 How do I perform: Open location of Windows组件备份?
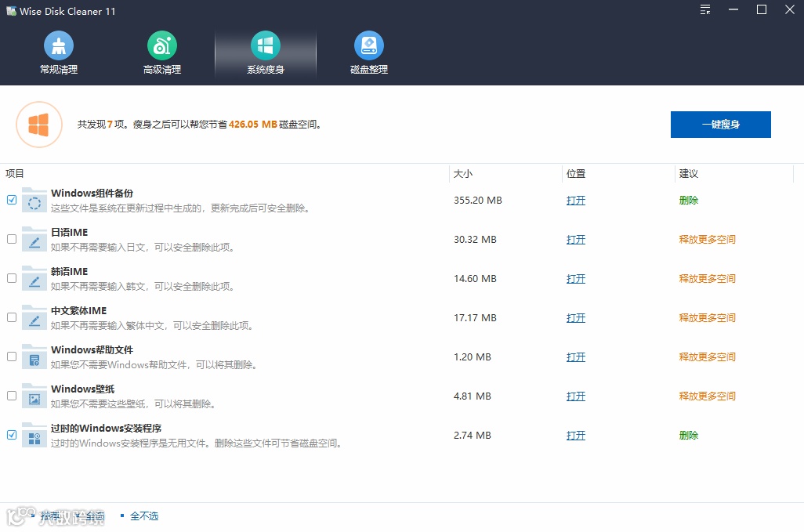click(x=576, y=201)
